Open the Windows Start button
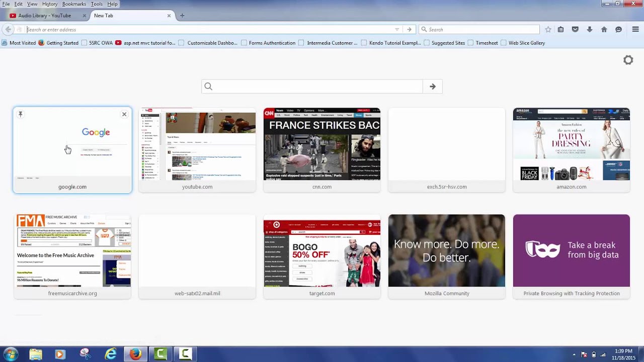Viewport: 644px width, 362px height. click(11, 354)
